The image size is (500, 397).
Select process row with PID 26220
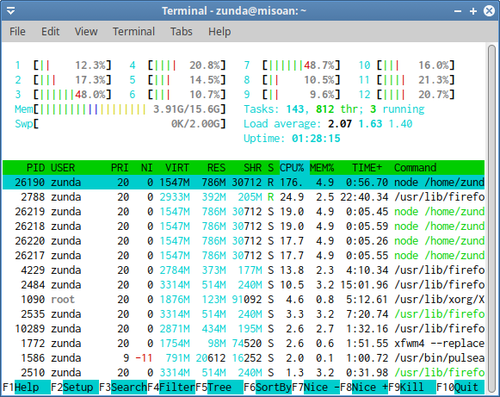click(243, 241)
